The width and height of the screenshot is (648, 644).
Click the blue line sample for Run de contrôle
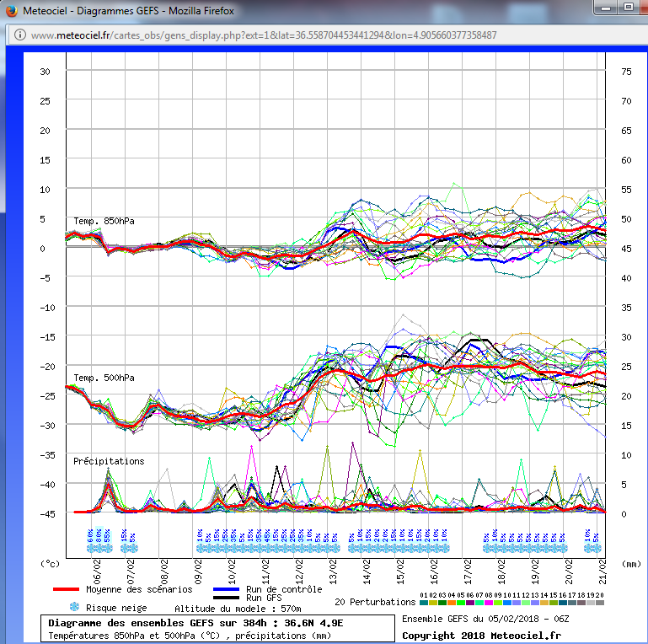[226, 589]
